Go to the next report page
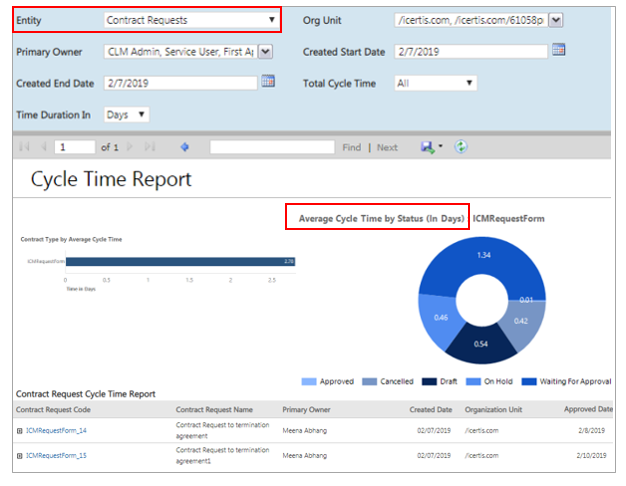This screenshot has width=626, height=486. 131,147
